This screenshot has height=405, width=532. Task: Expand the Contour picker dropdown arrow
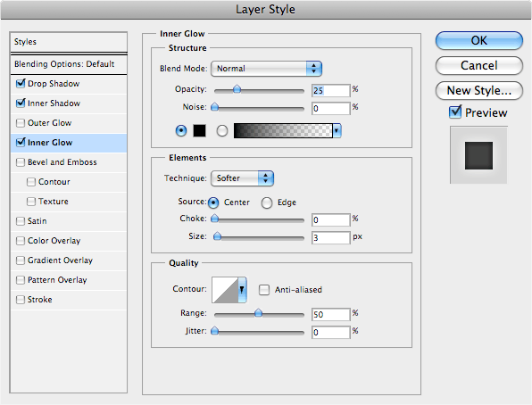pyautogui.click(x=242, y=290)
